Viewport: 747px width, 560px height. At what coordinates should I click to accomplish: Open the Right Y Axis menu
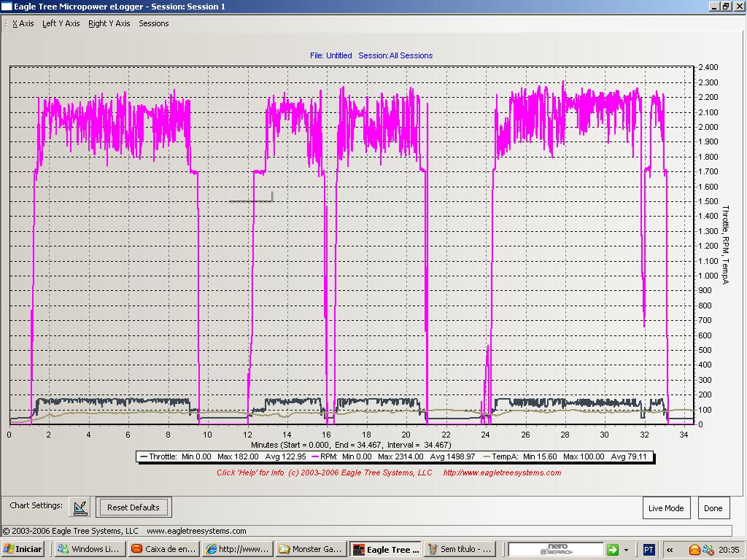(x=109, y=23)
